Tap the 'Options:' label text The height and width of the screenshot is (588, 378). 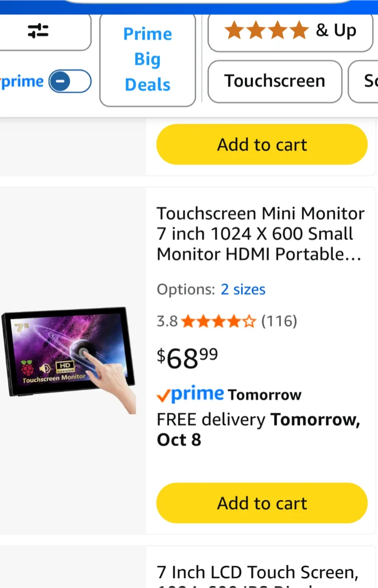(x=186, y=290)
